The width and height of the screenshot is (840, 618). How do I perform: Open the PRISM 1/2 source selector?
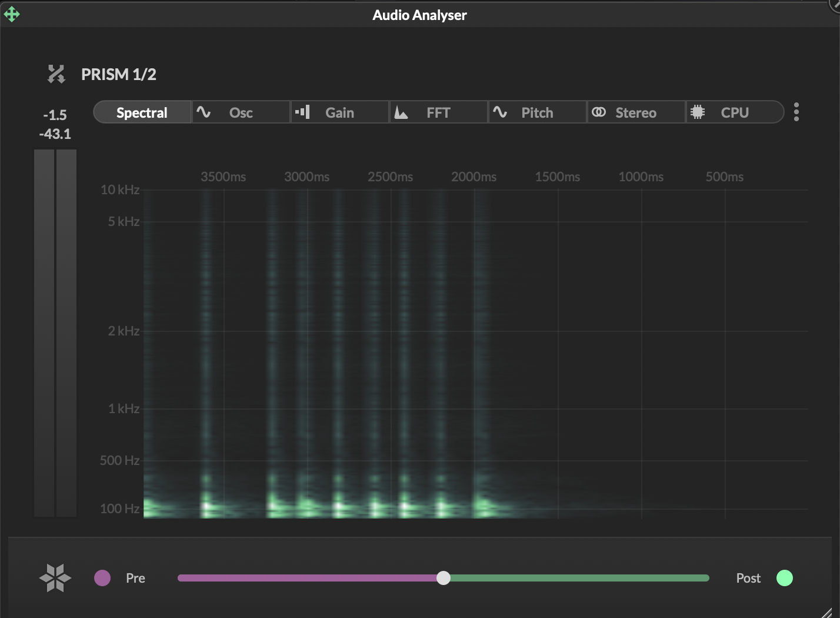[119, 74]
